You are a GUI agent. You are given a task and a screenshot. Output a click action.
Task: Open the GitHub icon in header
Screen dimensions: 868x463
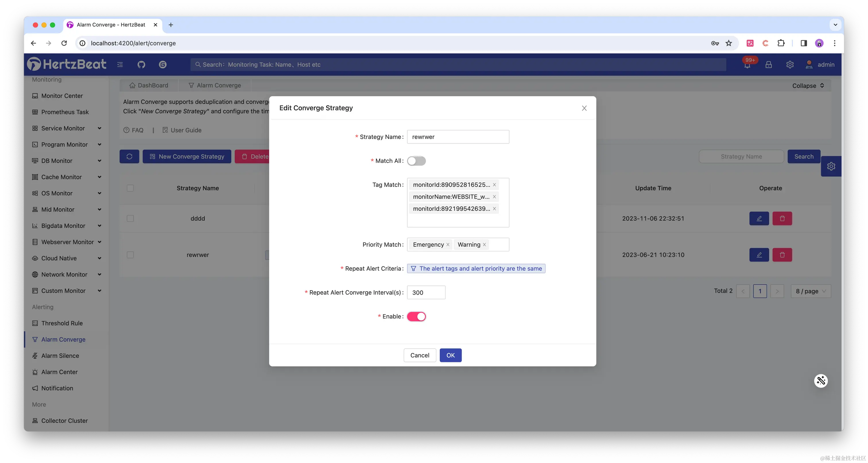[141, 64]
